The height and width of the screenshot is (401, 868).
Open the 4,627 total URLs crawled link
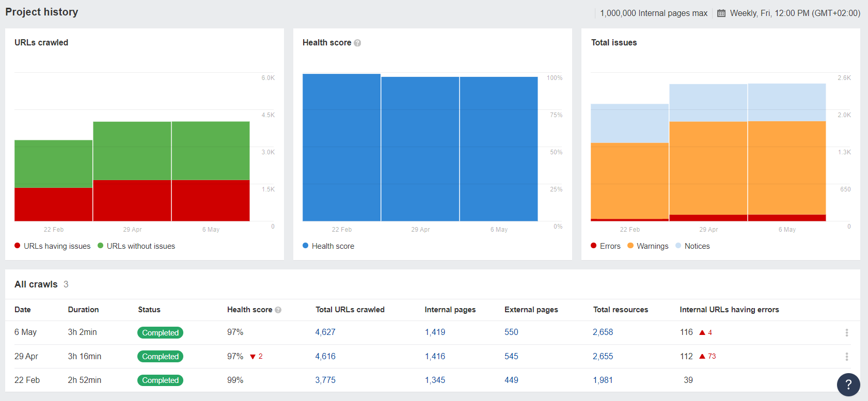325,332
